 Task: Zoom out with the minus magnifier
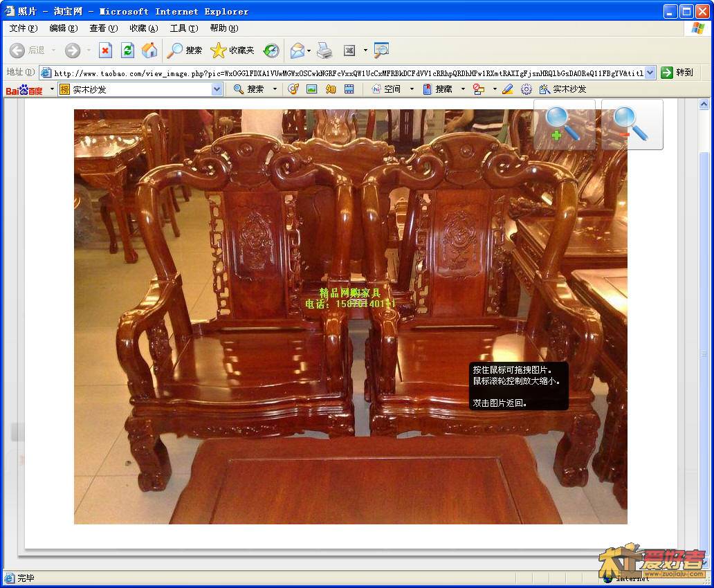pos(631,125)
